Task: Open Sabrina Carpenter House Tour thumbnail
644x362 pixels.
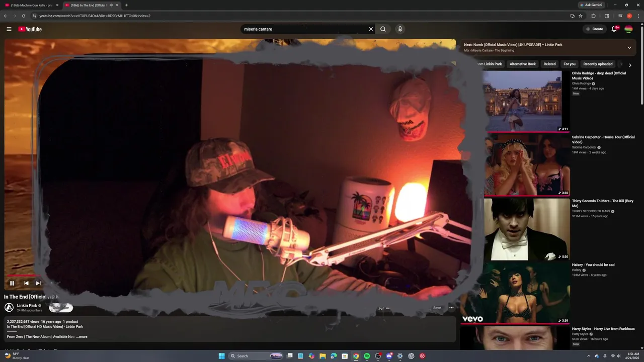Action: (x=527, y=165)
